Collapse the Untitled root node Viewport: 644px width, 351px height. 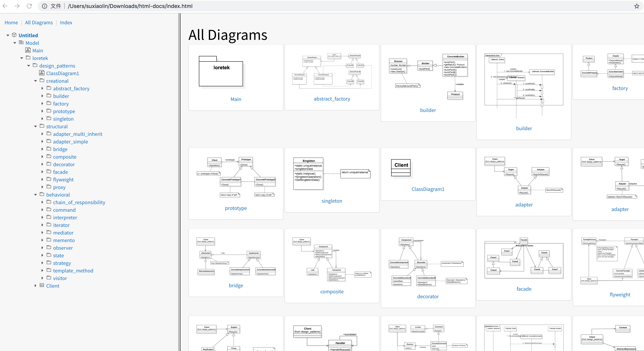[8, 35]
